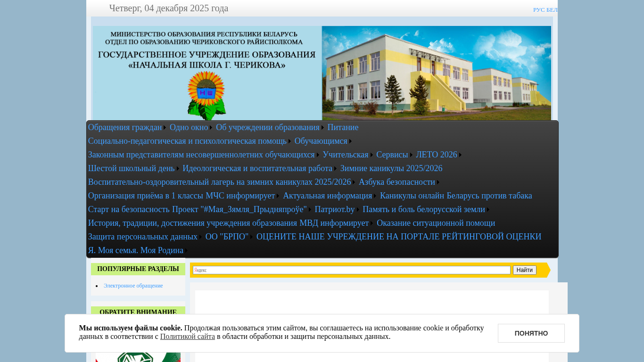Open История, традиции, достижения учреждения образования

tap(193, 223)
